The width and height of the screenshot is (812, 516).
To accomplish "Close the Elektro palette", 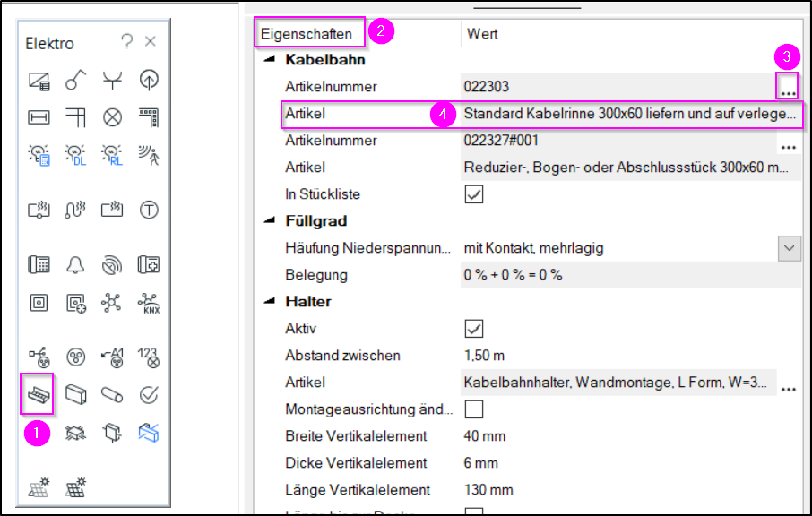I will coord(151,41).
